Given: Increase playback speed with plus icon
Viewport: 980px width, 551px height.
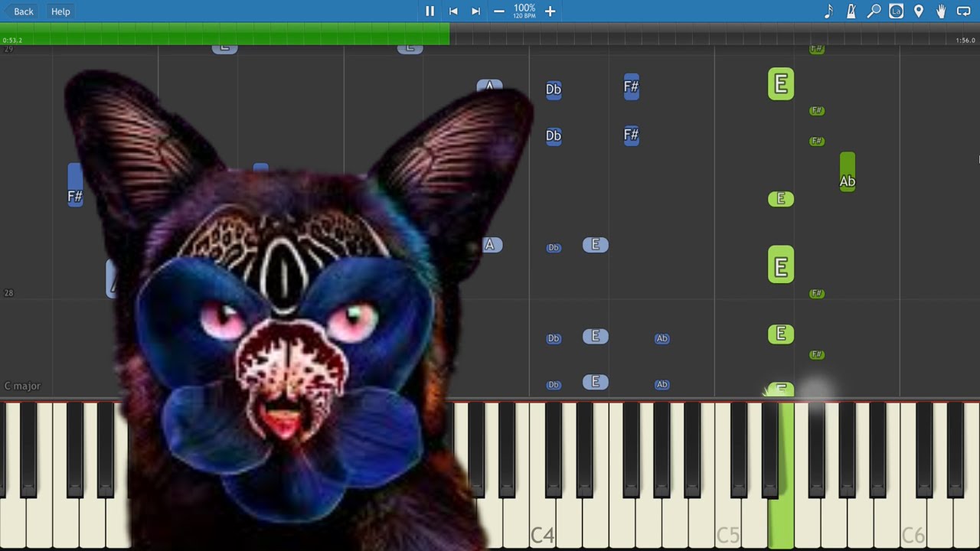Looking at the screenshot, I should [550, 11].
